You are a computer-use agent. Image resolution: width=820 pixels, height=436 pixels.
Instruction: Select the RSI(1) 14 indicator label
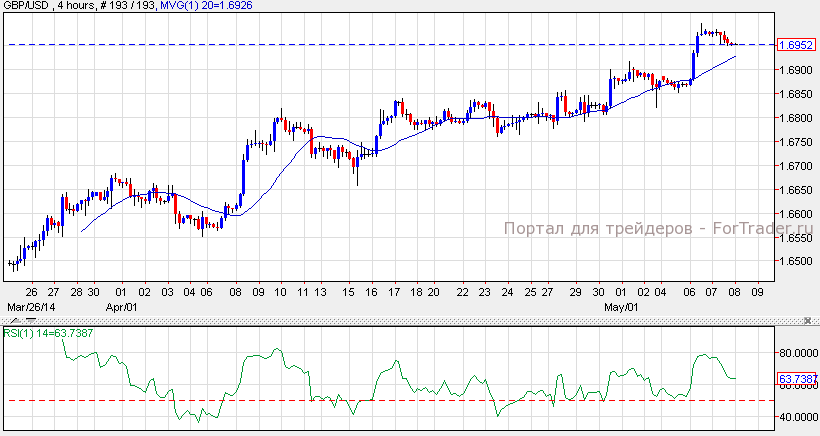point(49,333)
